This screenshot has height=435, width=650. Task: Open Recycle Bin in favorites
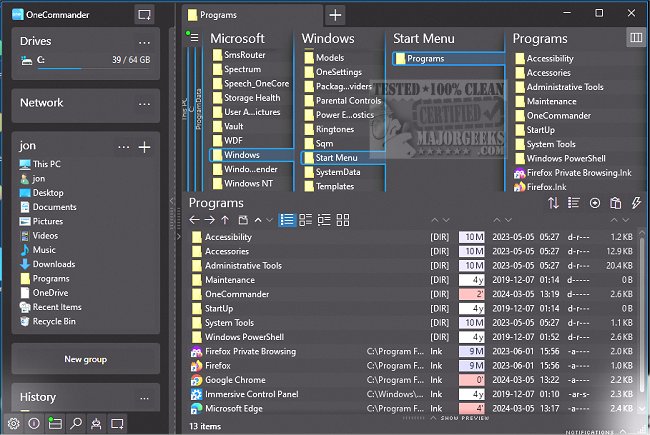click(47, 321)
